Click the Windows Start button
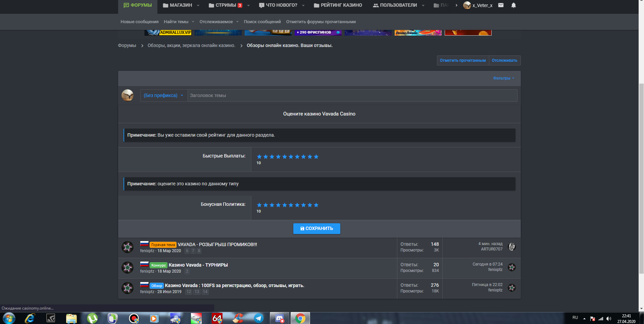 pos(9,318)
